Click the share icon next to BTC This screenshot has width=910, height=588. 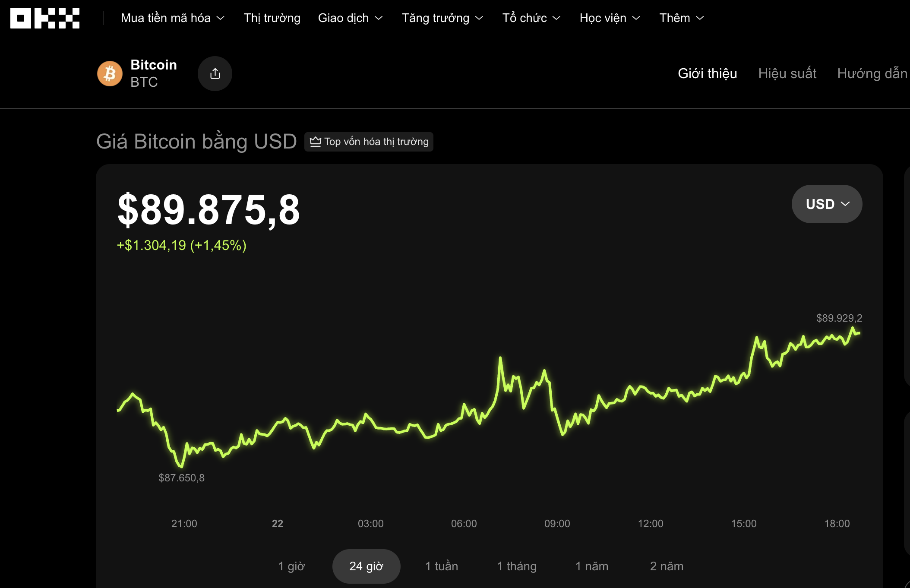click(215, 73)
